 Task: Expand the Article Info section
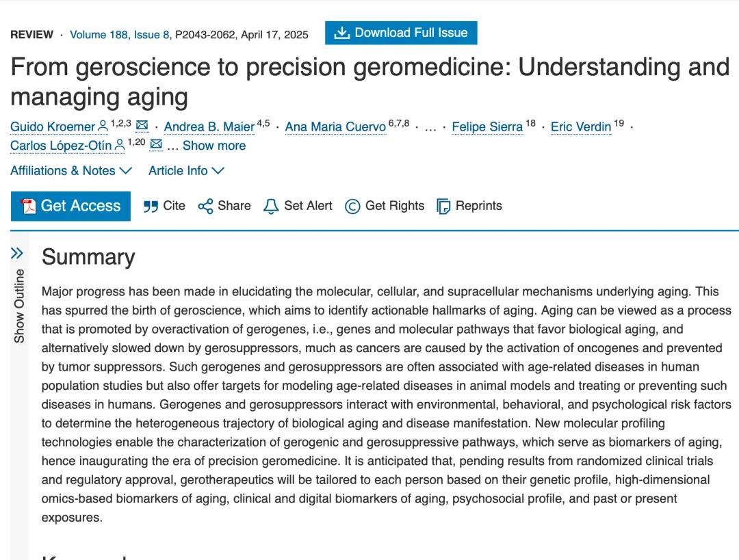[x=186, y=171]
